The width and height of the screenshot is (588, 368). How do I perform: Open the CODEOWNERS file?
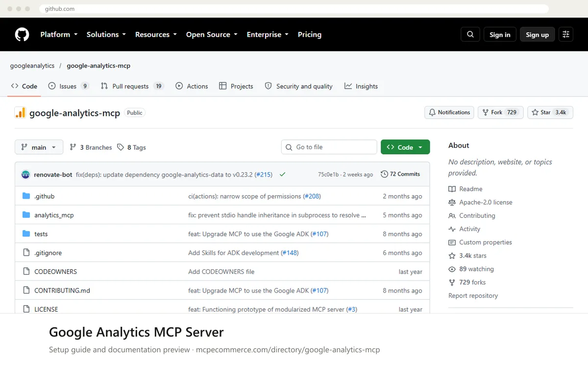pyautogui.click(x=55, y=271)
